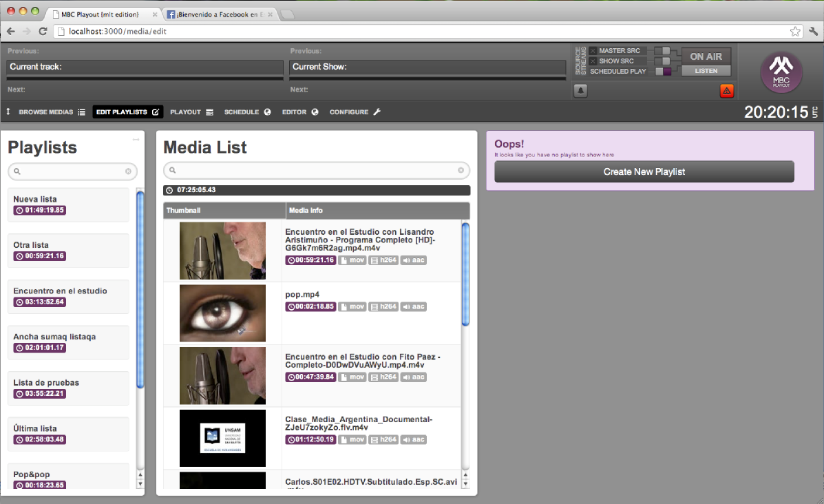The width and height of the screenshot is (824, 504).
Task: Open the Configure section
Action: pos(355,112)
